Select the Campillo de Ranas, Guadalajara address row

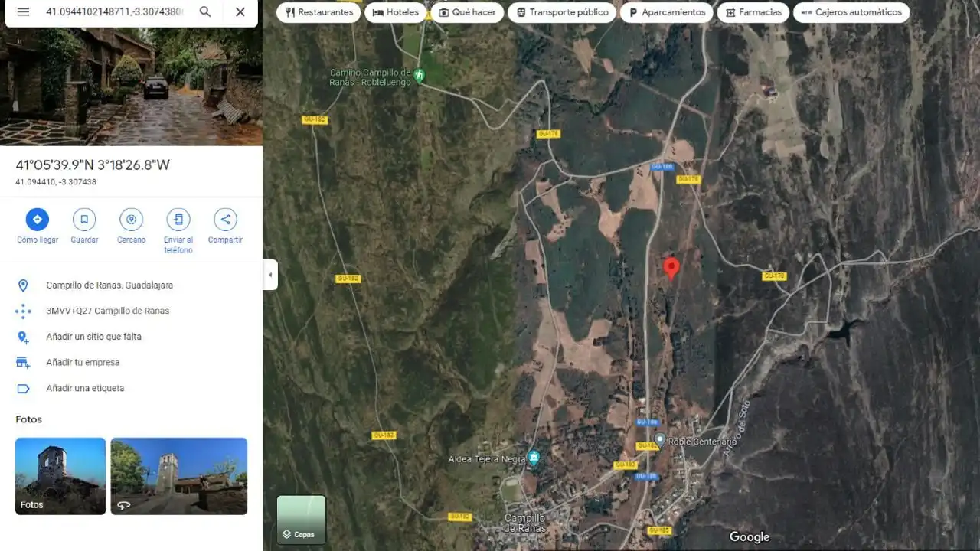(131, 285)
